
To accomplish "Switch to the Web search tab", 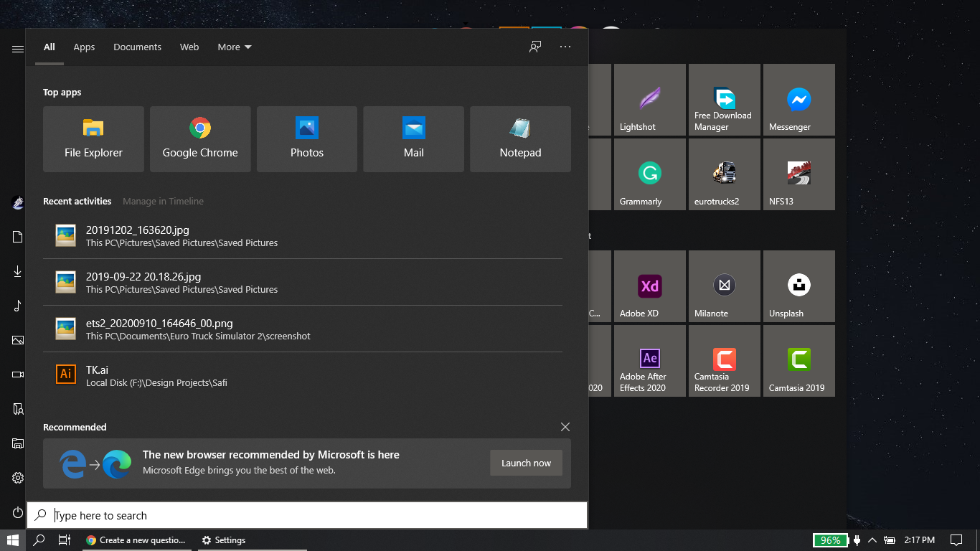I will [189, 47].
